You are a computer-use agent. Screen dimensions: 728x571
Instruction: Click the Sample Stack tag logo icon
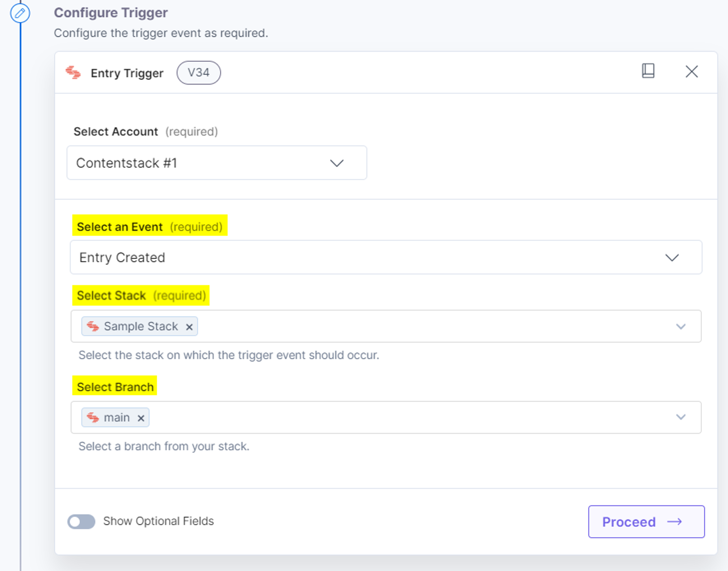(x=93, y=326)
